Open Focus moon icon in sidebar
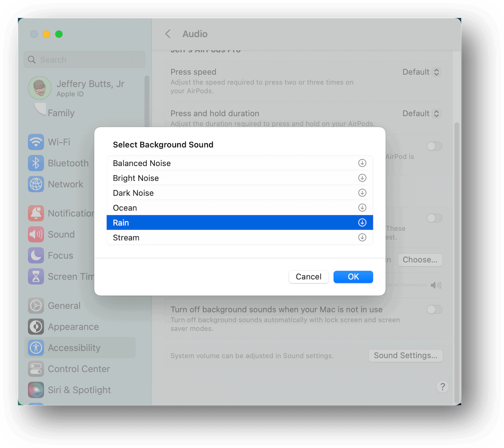 click(36, 255)
